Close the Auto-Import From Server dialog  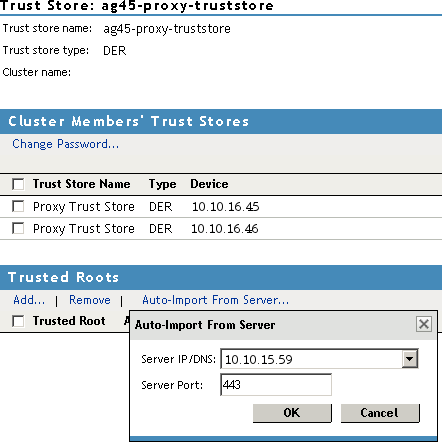click(x=424, y=324)
